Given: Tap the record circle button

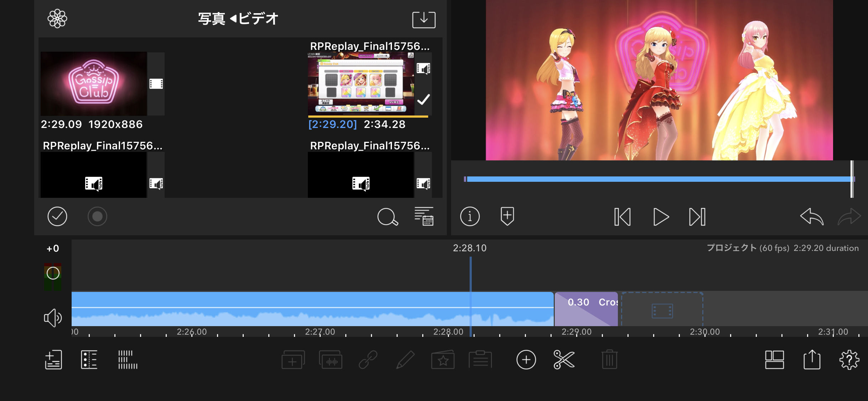Looking at the screenshot, I should coord(97,216).
